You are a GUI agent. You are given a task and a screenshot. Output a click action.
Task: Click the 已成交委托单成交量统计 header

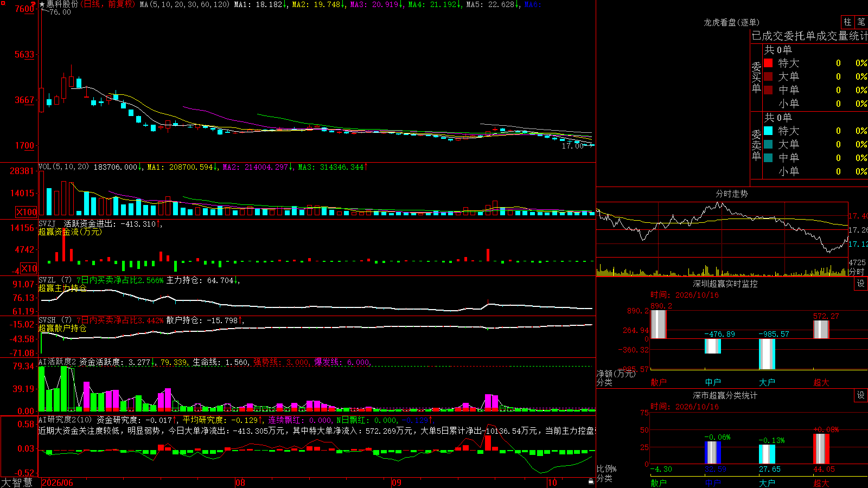809,36
